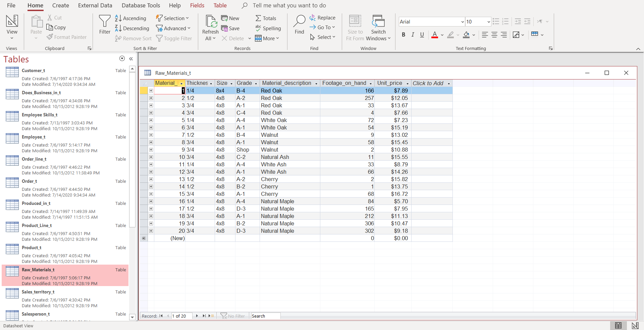Screen dimensions: 644x330
Task: Switch to the Table contextual tab
Action: click(x=220, y=5)
